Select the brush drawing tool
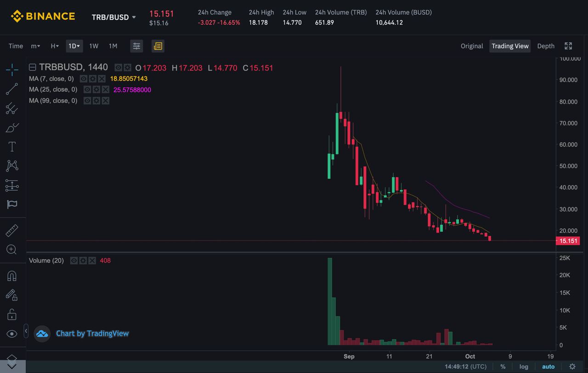Image resolution: width=588 pixels, height=373 pixels. 12,128
